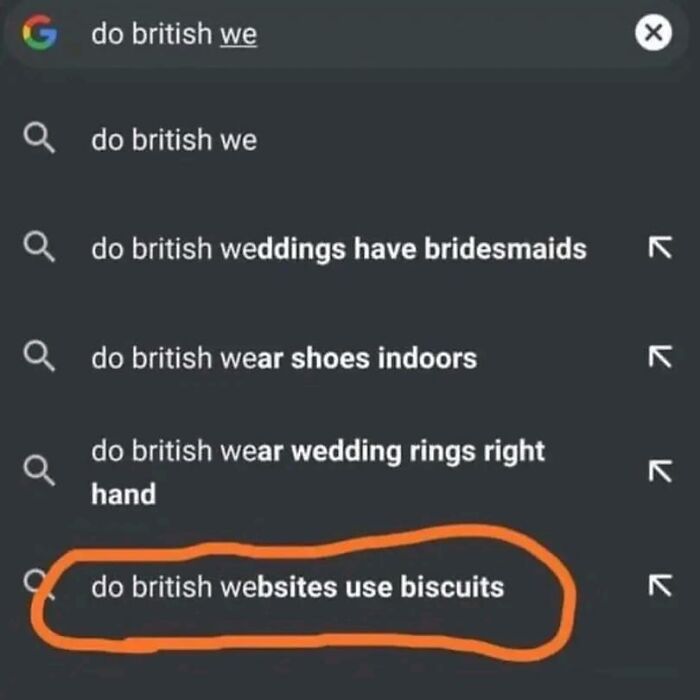Tap arrow icon for websites use biscuits
The width and height of the screenshot is (700, 700).
[660, 585]
